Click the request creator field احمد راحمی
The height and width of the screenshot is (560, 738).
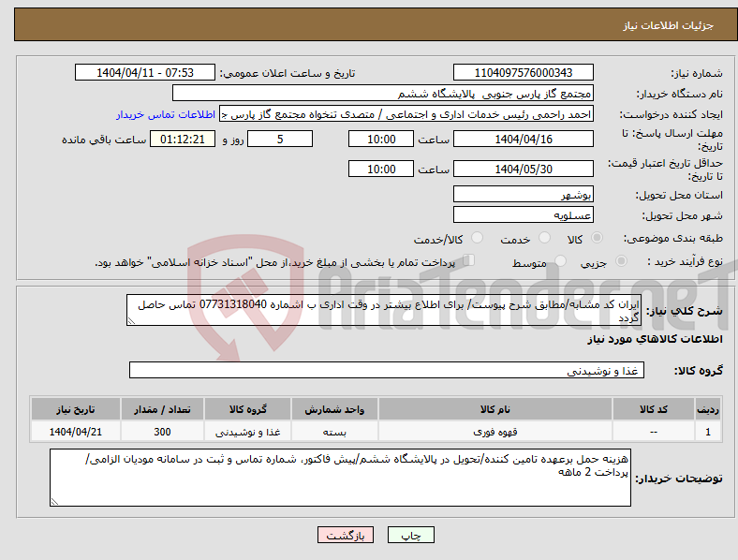click(x=406, y=114)
